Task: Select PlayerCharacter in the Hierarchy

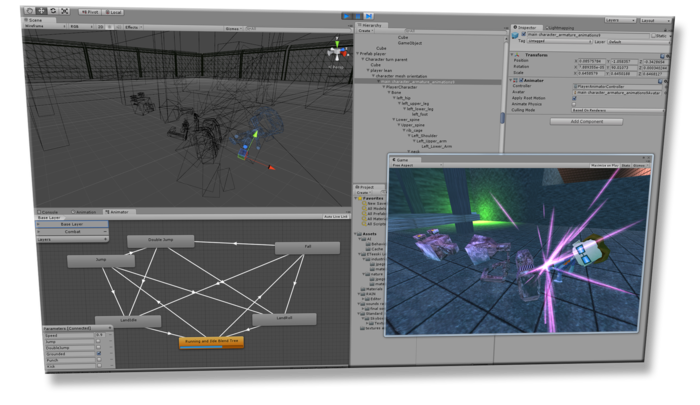Action: (x=401, y=87)
